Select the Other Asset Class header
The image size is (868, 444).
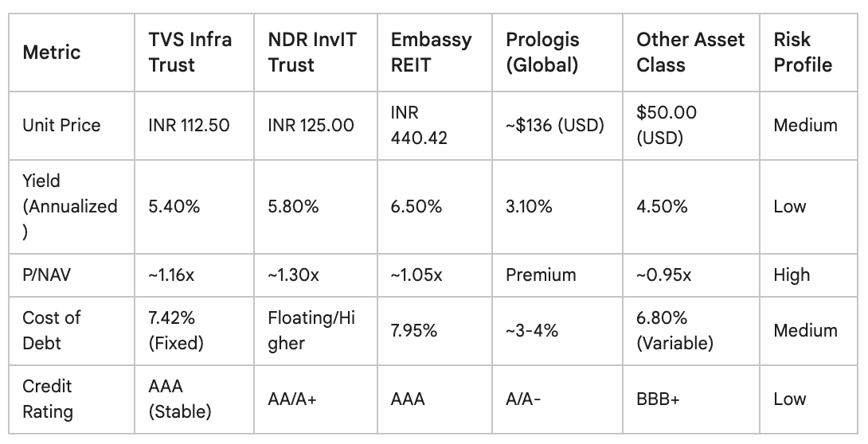(x=691, y=53)
